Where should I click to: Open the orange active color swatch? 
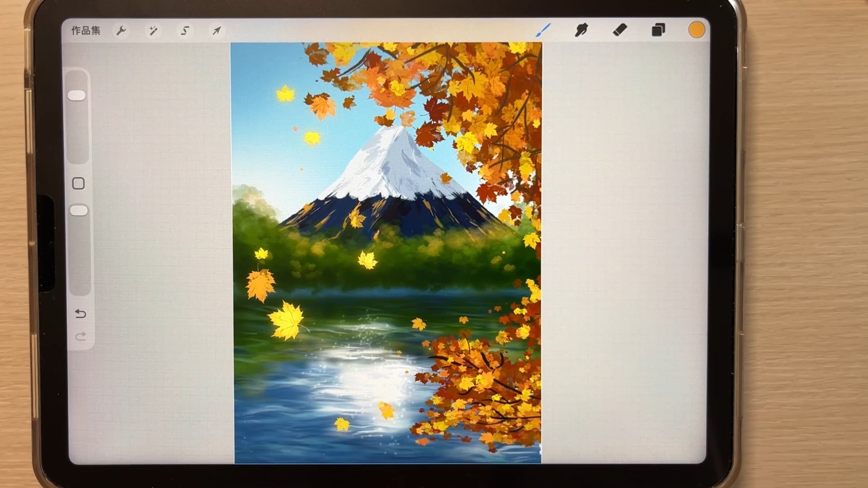tap(696, 30)
